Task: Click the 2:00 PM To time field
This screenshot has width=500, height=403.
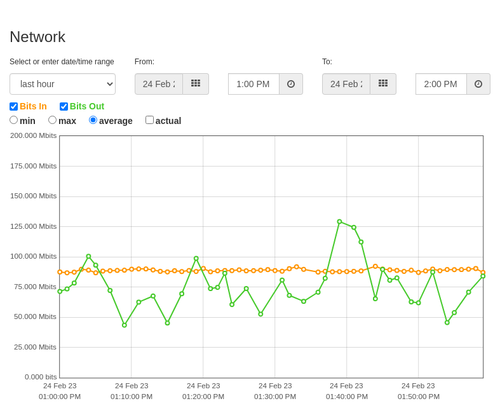Action: [x=441, y=84]
